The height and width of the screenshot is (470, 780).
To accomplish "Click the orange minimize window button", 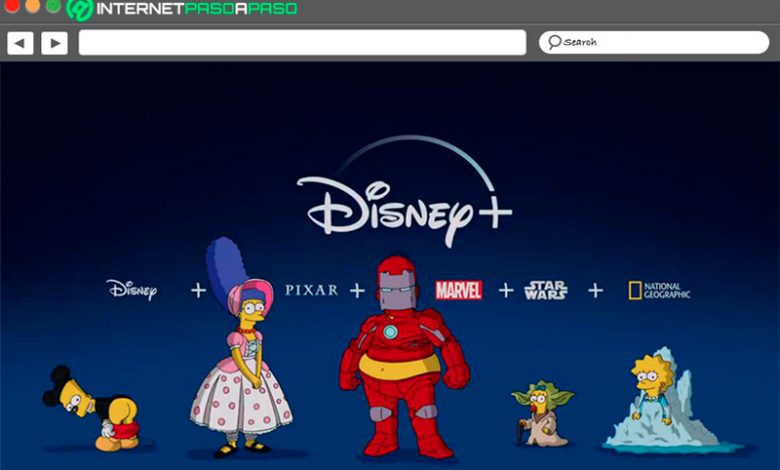I will click(32, 5).
